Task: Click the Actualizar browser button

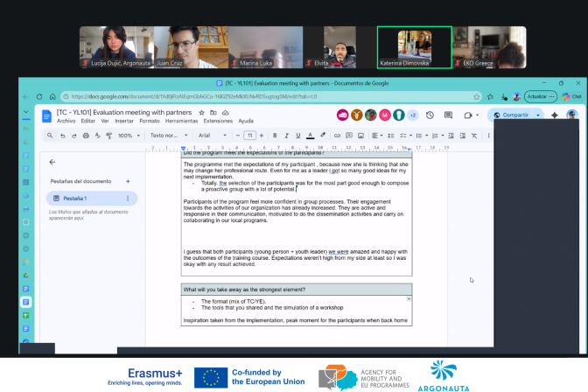Action: click(539, 96)
